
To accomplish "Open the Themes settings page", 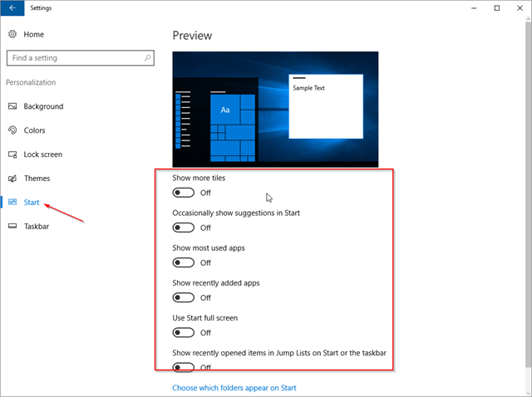I will pyautogui.click(x=37, y=179).
